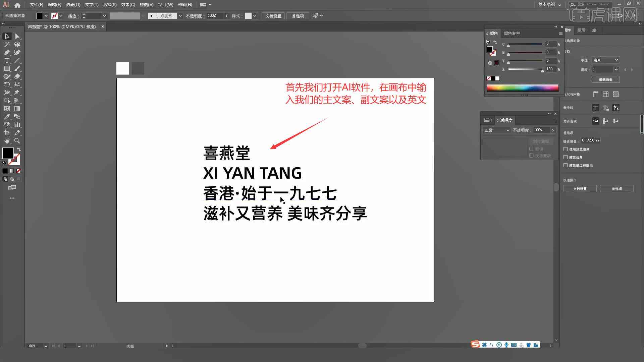644x362 pixels.
Task: Select the Rotate tool
Action: click(x=7, y=85)
